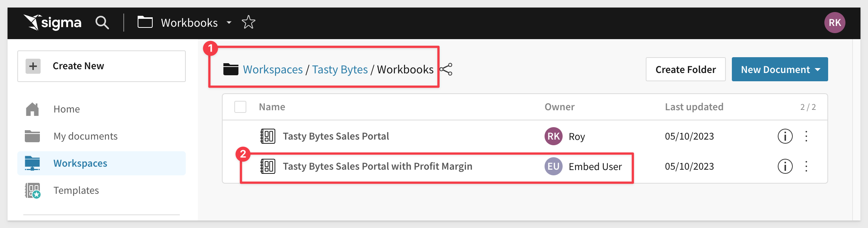The height and width of the screenshot is (228, 868).
Task: Click the Sigma logo
Action: point(53,23)
